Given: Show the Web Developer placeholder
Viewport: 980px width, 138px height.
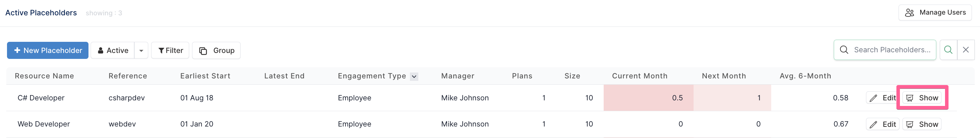Looking at the screenshot, I should (922, 124).
